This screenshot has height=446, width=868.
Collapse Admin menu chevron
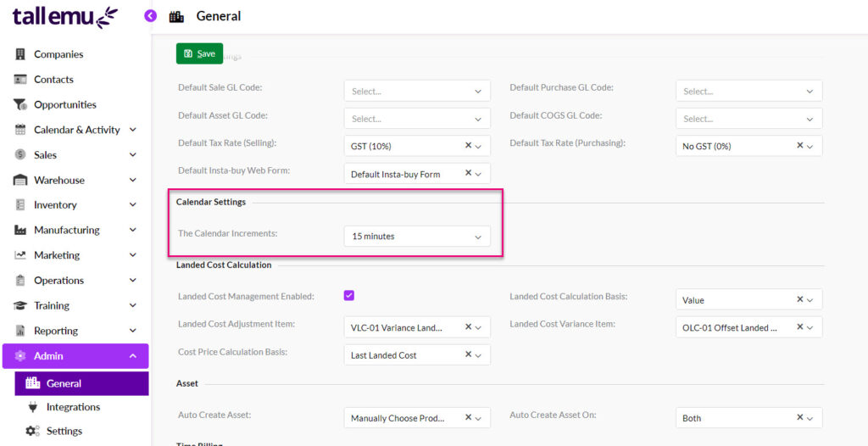point(133,356)
